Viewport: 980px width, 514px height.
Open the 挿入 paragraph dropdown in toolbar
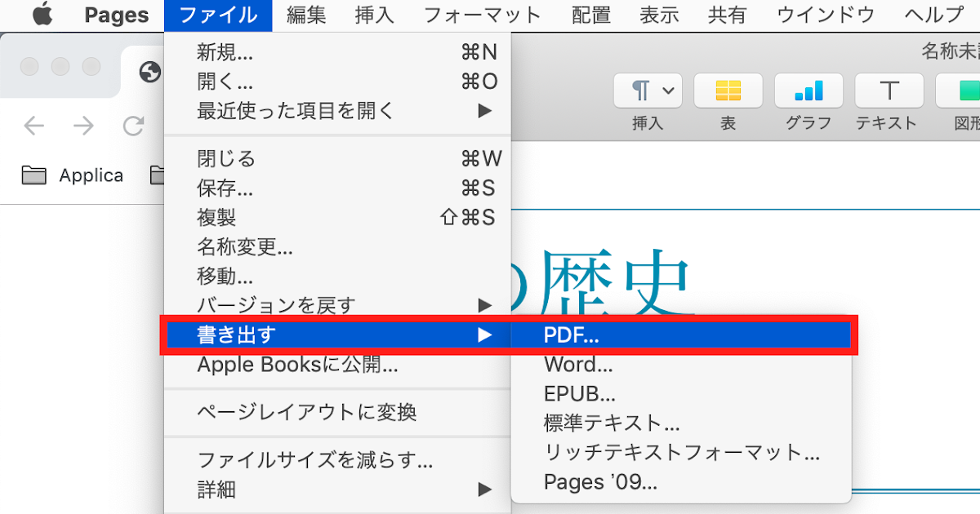(x=648, y=91)
